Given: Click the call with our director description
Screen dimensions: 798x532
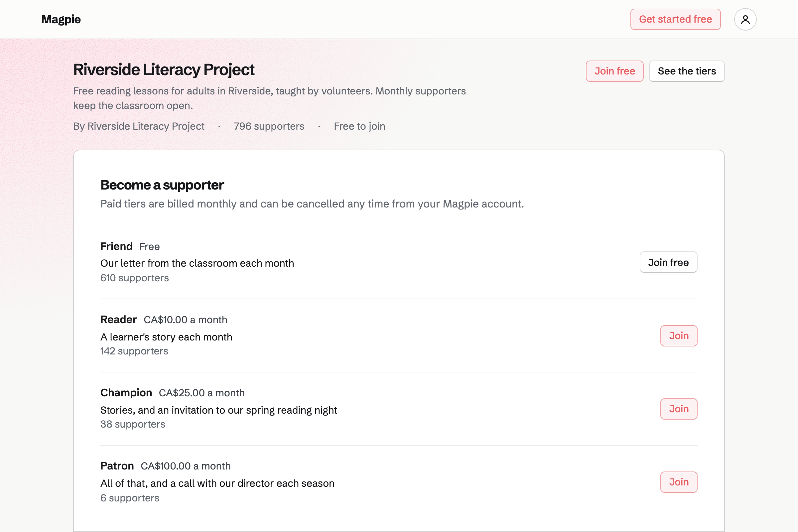Looking at the screenshot, I should pos(217,483).
